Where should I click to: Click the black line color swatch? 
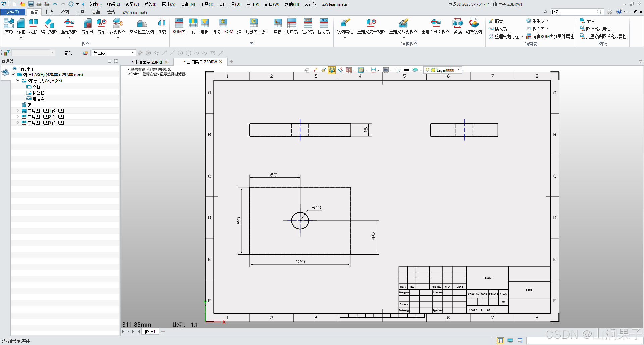click(x=407, y=70)
